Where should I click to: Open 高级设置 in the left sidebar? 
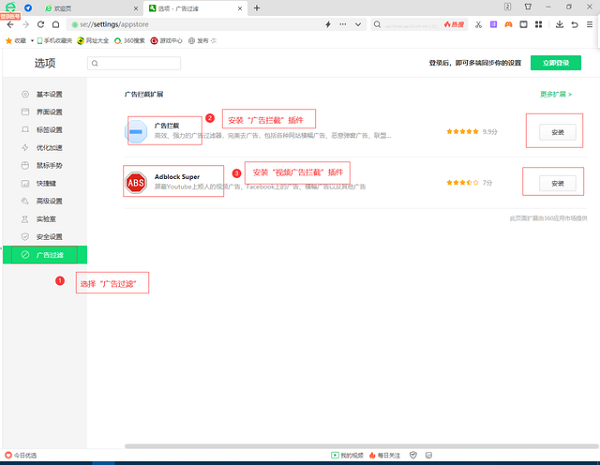coord(49,201)
